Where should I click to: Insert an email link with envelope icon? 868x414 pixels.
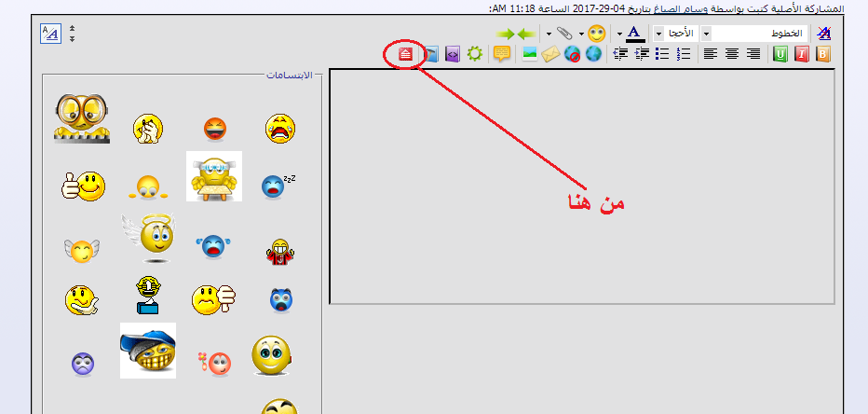[x=550, y=54]
